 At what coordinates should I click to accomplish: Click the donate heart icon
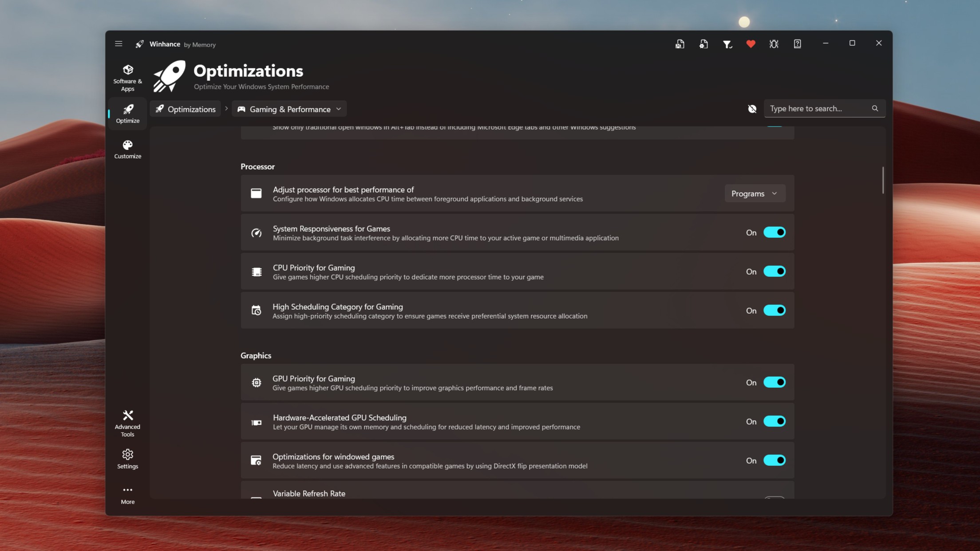click(751, 43)
